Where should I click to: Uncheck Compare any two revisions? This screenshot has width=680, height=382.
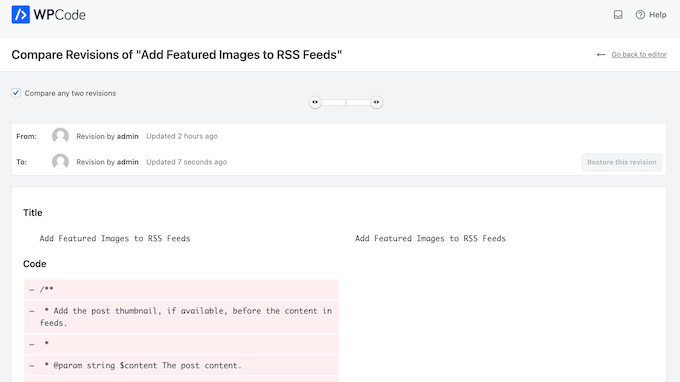point(16,93)
